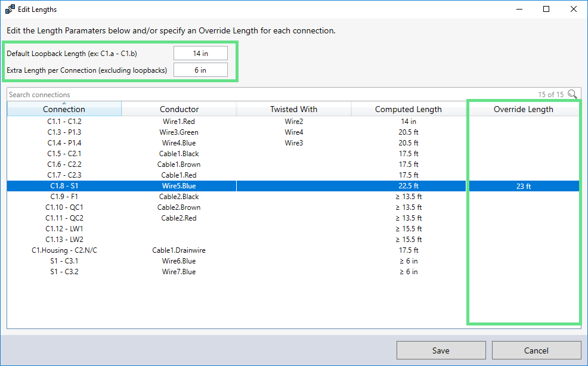Edit the Extra Length per Connection field
Screen dimensions: 588x366
click(x=200, y=70)
